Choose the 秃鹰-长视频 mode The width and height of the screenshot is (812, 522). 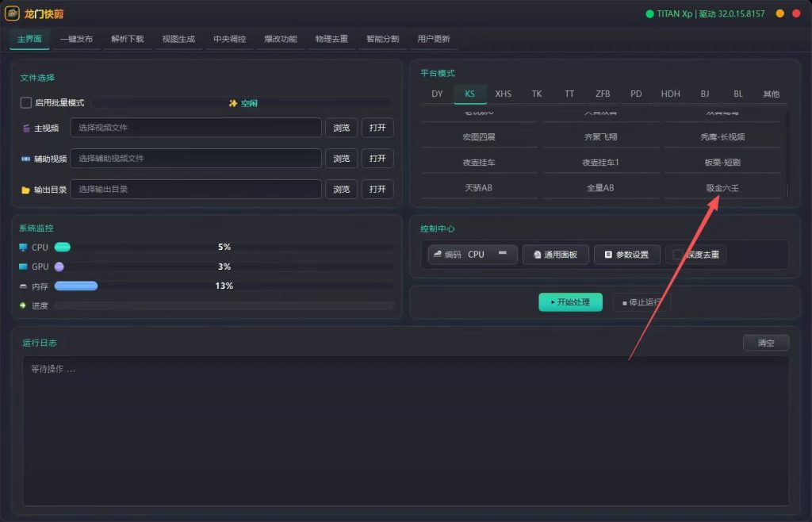point(722,137)
